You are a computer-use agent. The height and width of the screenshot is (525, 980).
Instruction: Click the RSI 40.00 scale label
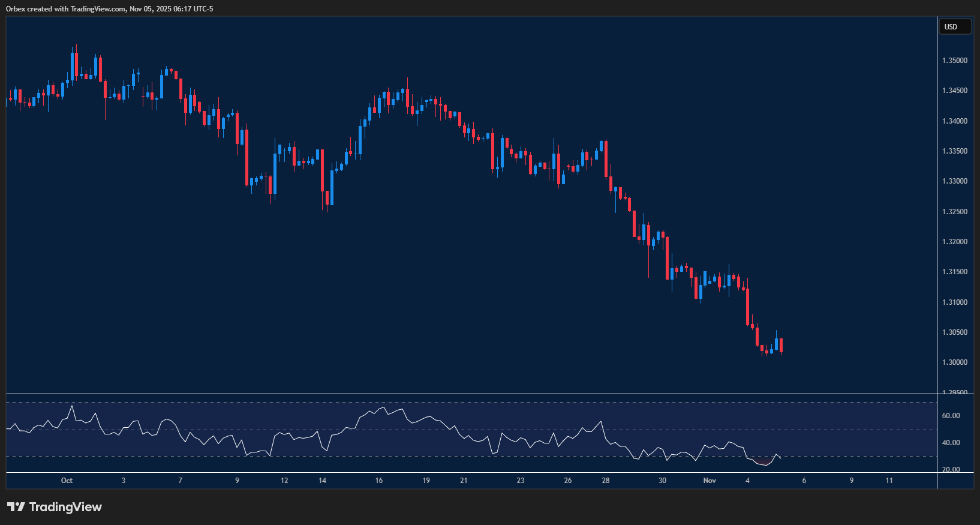click(x=951, y=443)
